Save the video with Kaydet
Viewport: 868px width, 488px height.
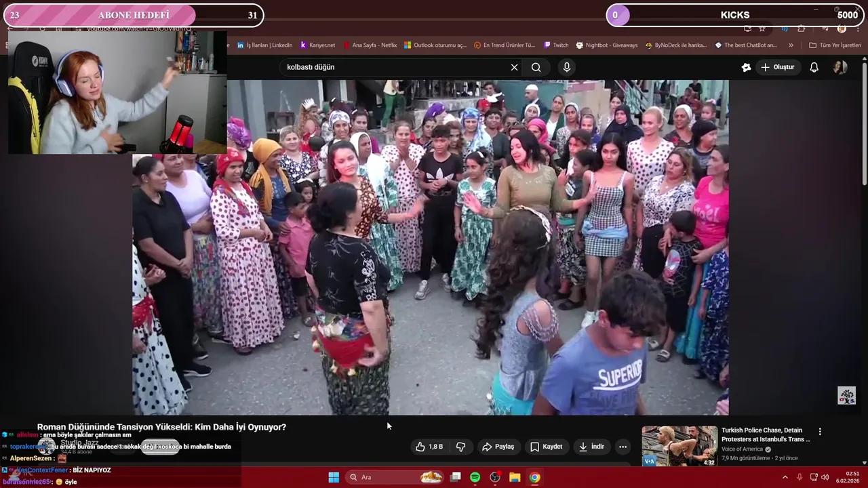pyautogui.click(x=547, y=447)
